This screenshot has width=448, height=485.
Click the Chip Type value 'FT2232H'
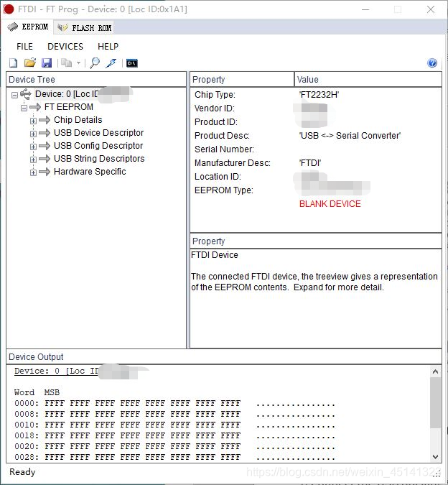tap(319, 95)
